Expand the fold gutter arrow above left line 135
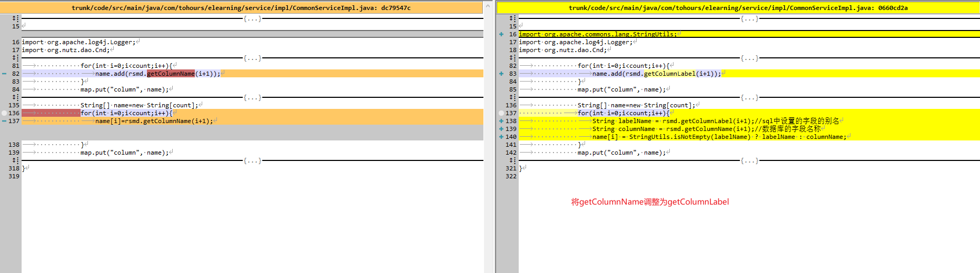 [x=15, y=97]
